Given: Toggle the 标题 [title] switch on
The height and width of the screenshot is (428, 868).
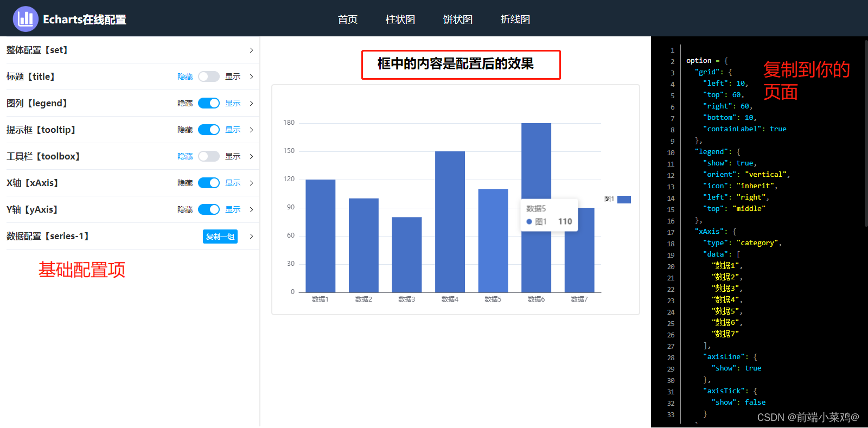Looking at the screenshot, I should point(209,76).
